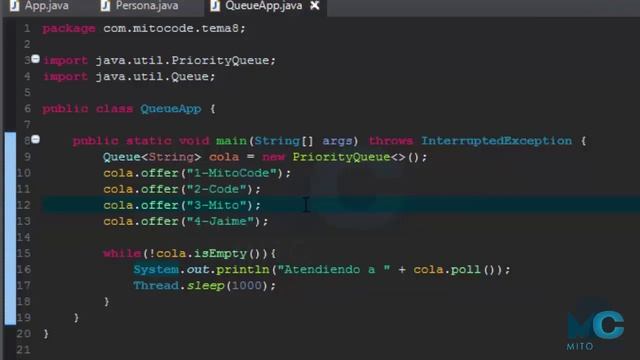This screenshot has width=640, height=360.
Task: Click the sleep method on line 17
Action: click(206, 286)
